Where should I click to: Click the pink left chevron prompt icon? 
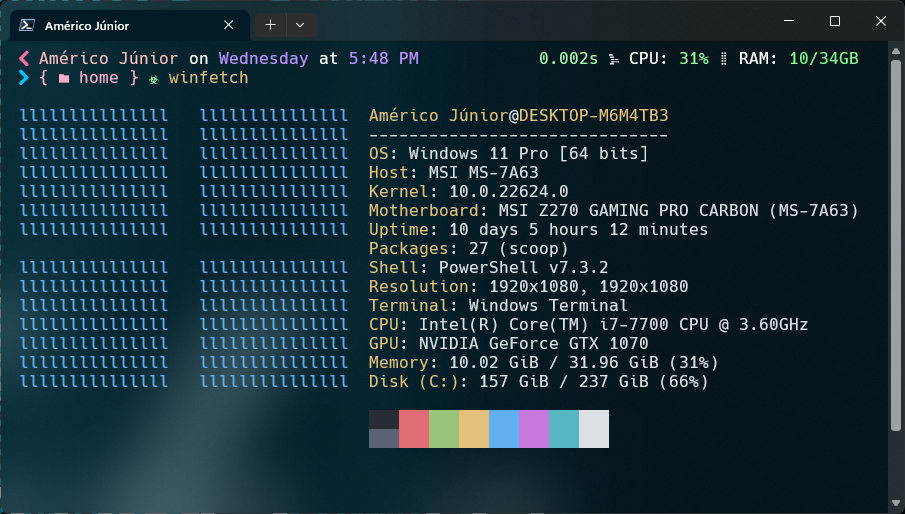(24, 58)
